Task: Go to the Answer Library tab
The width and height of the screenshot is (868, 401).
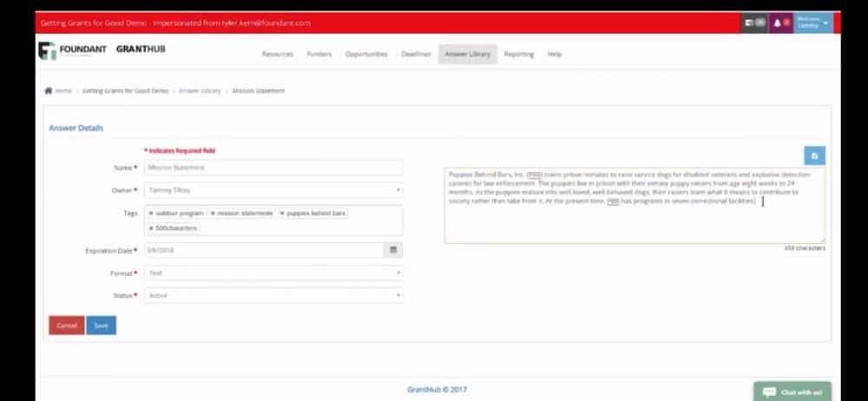Action: point(467,54)
